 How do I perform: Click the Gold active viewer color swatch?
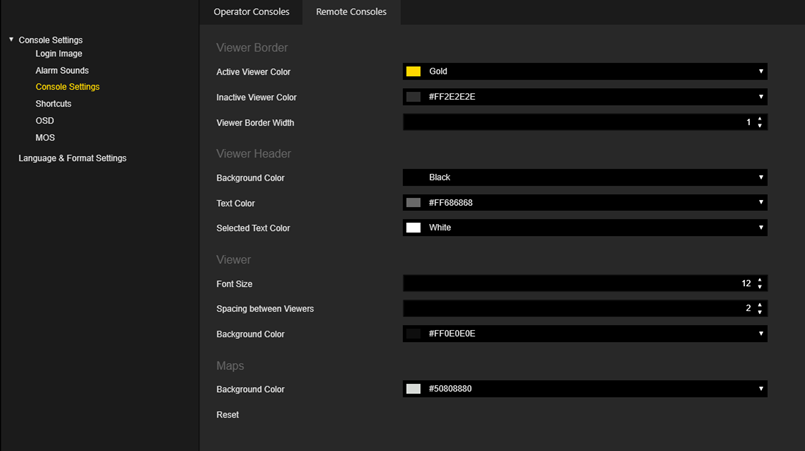[x=413, y=72]
